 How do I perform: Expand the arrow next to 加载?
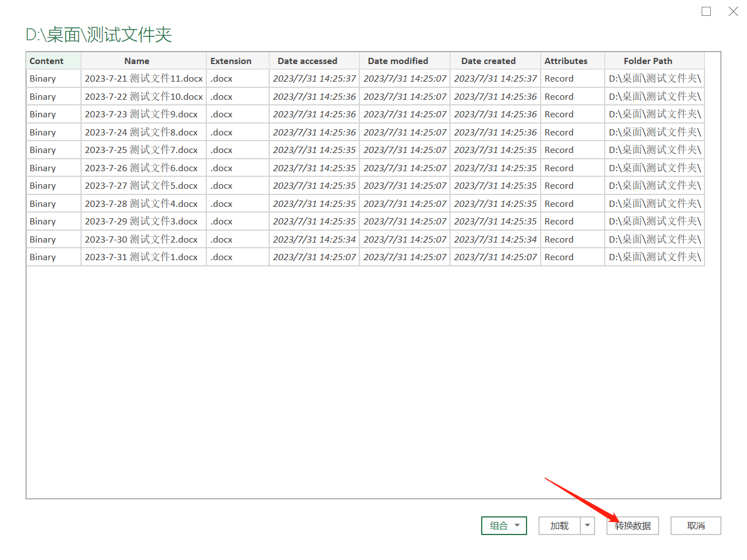[588, 526]
